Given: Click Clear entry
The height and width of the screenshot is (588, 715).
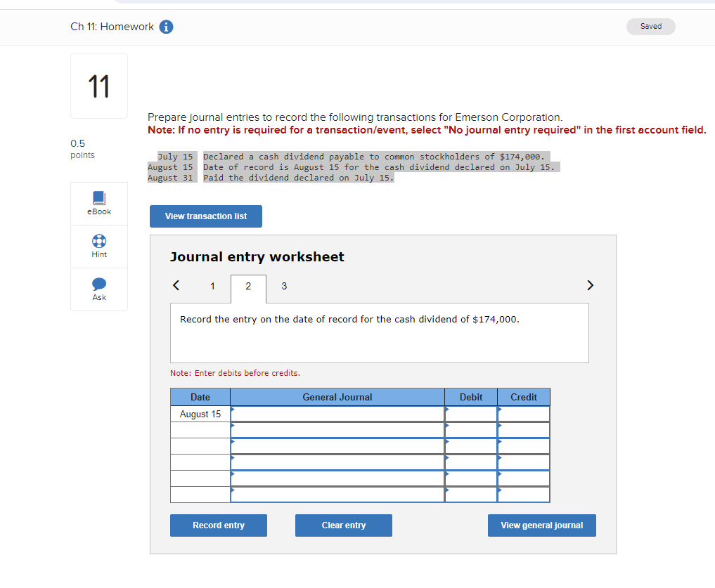Looking at the screenshot, I should (x=343, y=525).
